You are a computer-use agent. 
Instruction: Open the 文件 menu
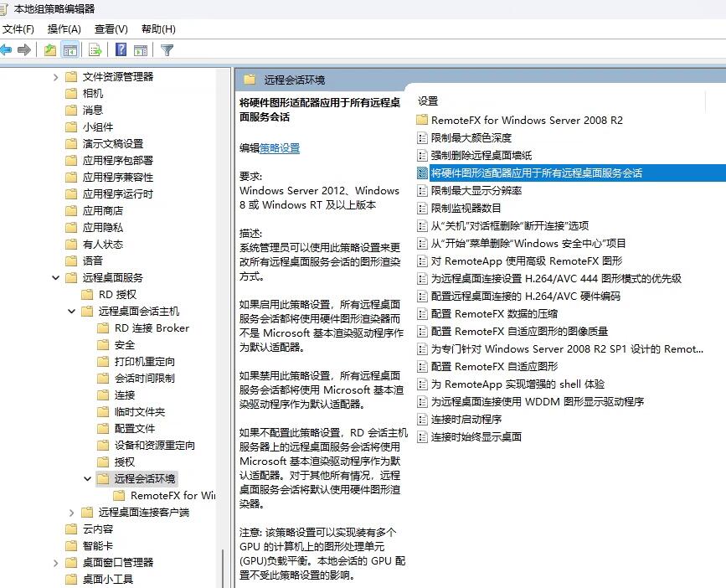tap(18, 28)
